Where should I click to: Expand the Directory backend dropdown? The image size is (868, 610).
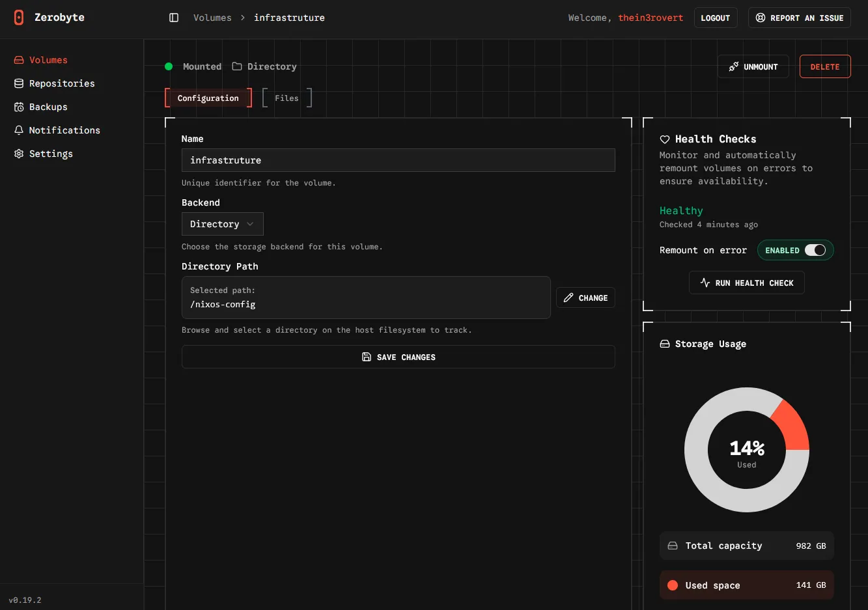(x=222, y=224)
